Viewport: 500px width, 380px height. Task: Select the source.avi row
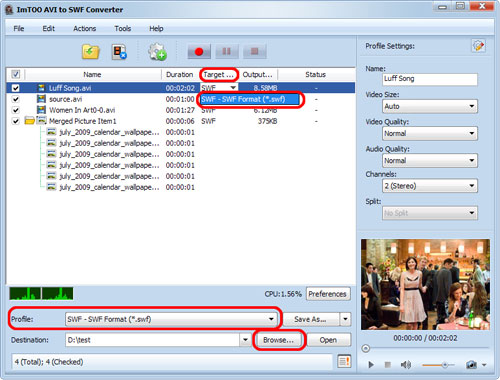[x=180, y=99]
